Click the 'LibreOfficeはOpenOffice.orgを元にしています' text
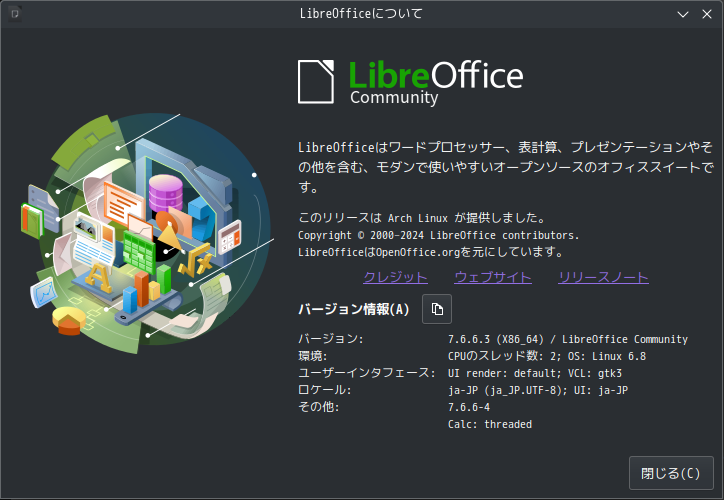724x500 pixels. 431,252
